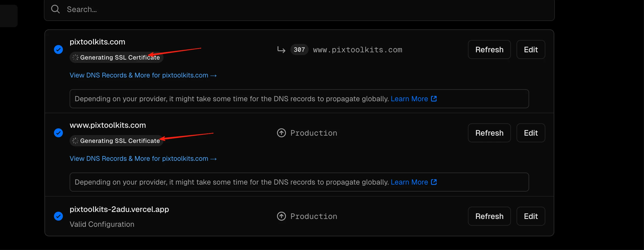Focus the Search input field
Image resolution: width=644 pixels, height=250 pixels.
[x=299, y=10]
